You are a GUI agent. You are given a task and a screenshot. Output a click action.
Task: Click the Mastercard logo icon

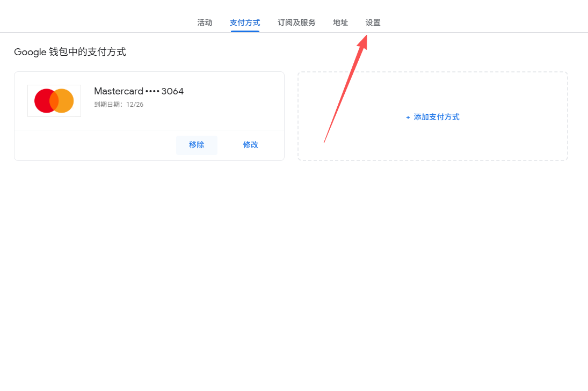[54, 101]
